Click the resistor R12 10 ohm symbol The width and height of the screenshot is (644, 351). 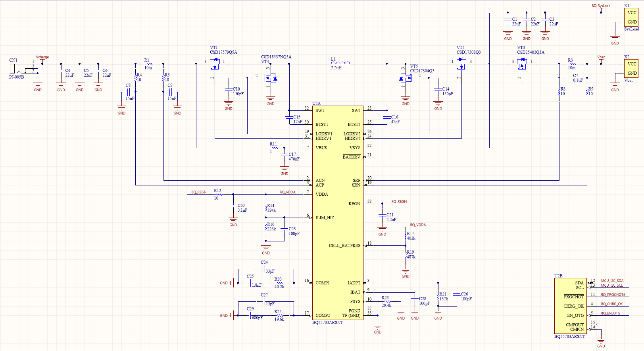coord(218,194)
